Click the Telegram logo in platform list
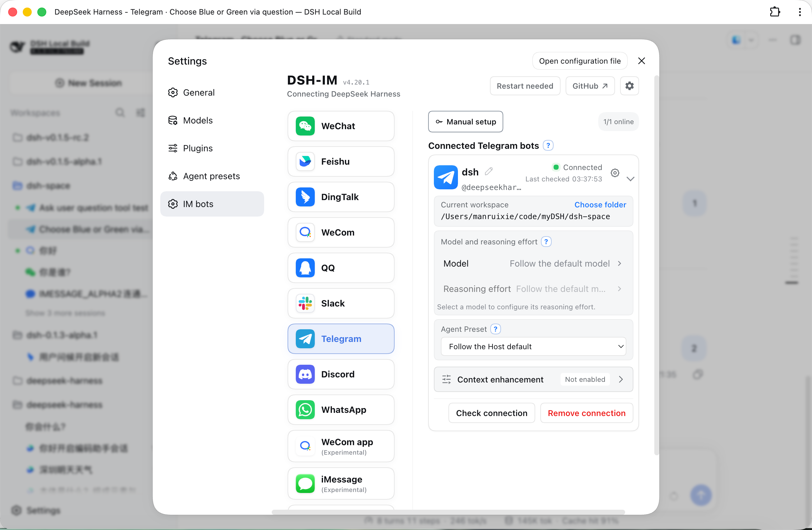This screenshot has width=812, height=530. 305,339
